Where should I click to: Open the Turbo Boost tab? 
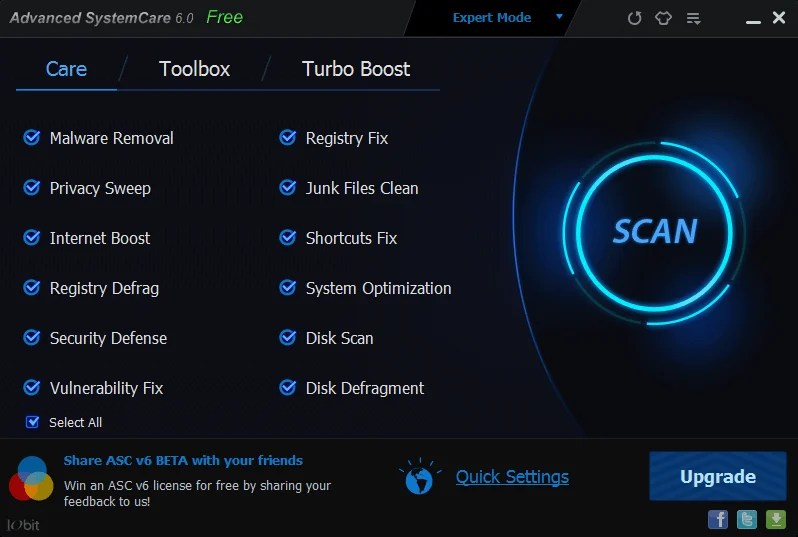point(356,69)
